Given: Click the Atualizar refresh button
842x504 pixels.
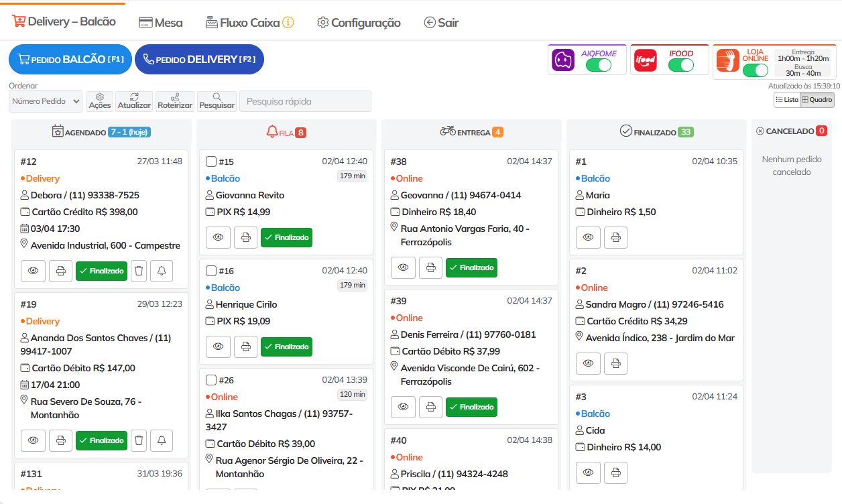Looking at the screenshot, I should click(134, 101).
